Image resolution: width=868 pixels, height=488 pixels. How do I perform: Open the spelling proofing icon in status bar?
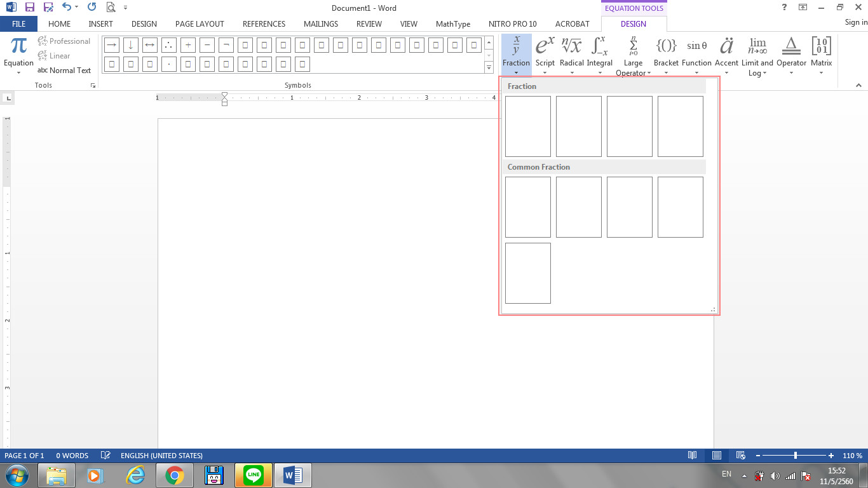[105, 456]
